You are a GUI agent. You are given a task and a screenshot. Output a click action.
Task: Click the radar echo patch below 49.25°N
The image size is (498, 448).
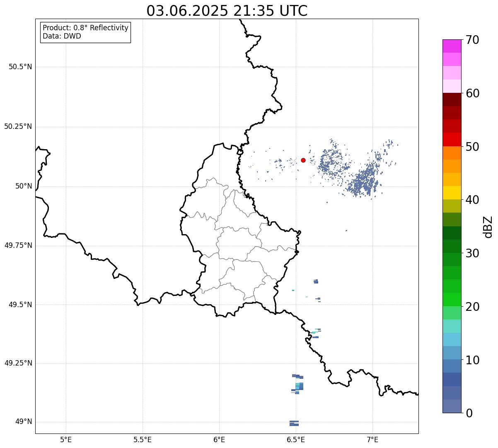[x=297, y=384]
